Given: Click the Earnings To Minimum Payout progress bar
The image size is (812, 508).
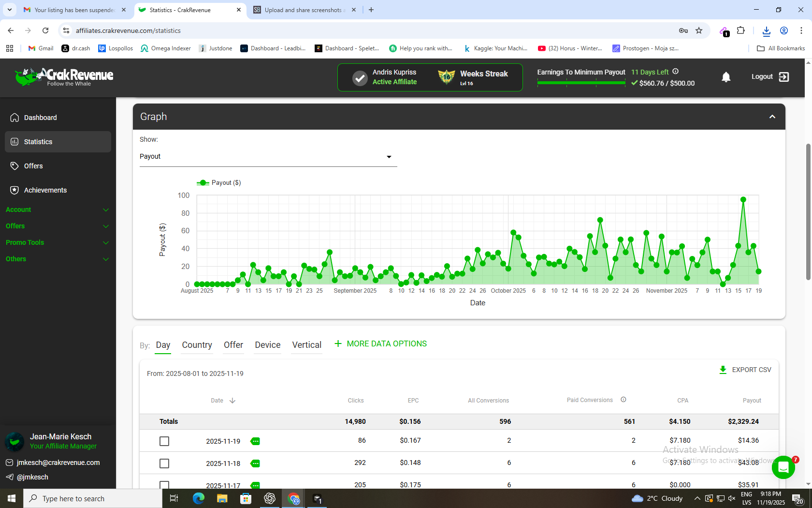Looking at the screenshot, I should coord(581,83).
